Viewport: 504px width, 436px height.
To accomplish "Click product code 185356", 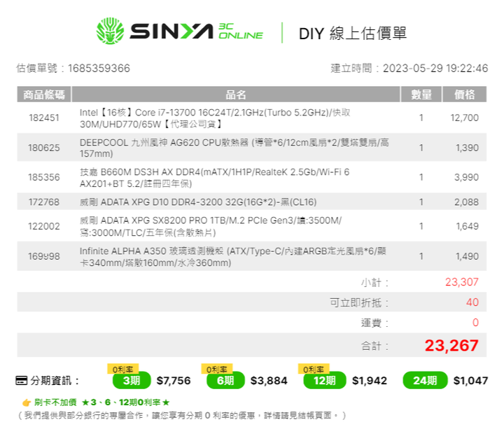I will pos(44,177).
